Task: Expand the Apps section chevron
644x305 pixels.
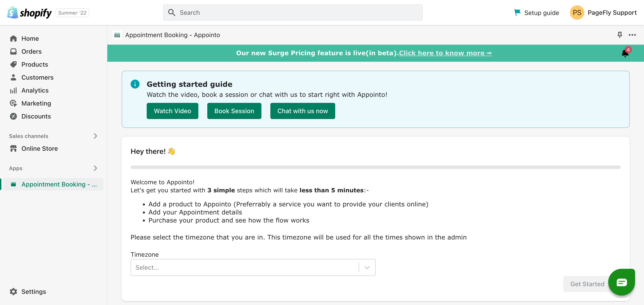Action: pyautogui.click(x=95, y=168)
